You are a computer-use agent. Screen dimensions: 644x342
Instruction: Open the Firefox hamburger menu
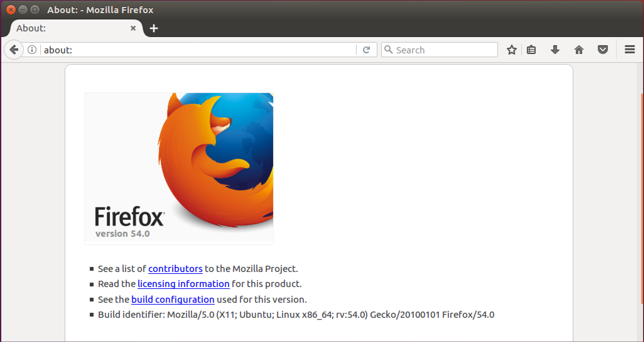630,50
